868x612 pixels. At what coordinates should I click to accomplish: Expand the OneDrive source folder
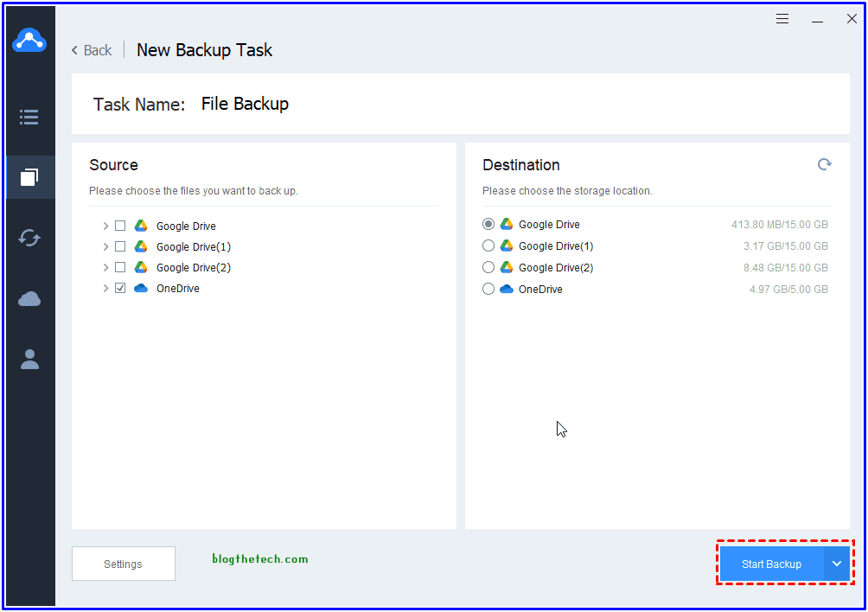(x=105, y=288)
